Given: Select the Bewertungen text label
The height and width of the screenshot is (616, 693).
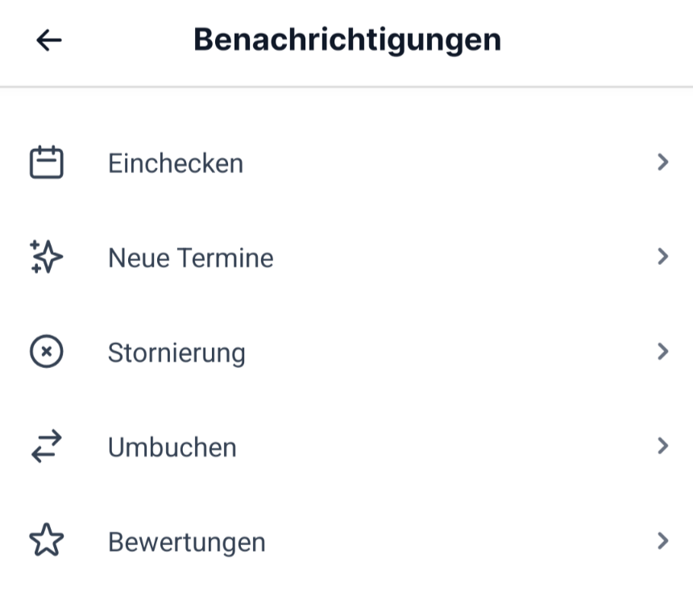Looking at the screenshot, I should pyautogui.click(x=187, y=543).
